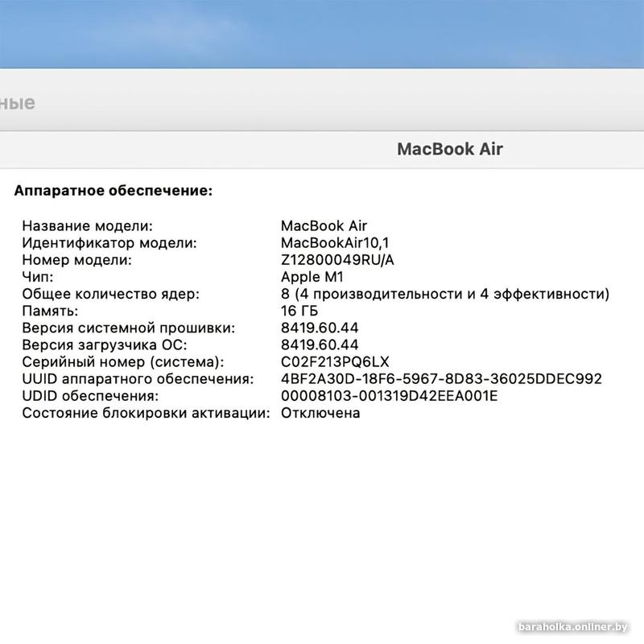Select the memory value '16 ГБ'
The height and width of the screenshot is (644, 644).
[299, 311]
